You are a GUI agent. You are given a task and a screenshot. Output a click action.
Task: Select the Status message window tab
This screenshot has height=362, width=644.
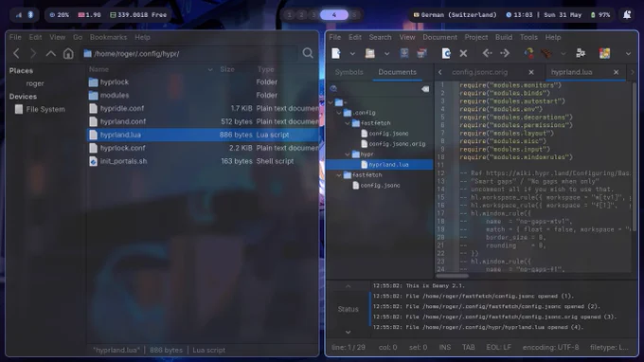click(348, 309)
